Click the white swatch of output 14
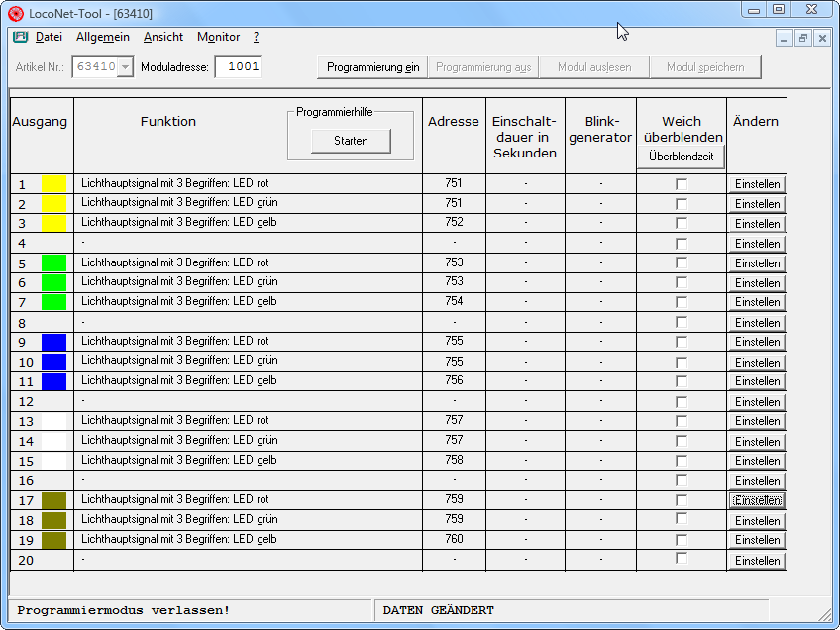This screenshot has height=630, width=840. click(54, 441)
